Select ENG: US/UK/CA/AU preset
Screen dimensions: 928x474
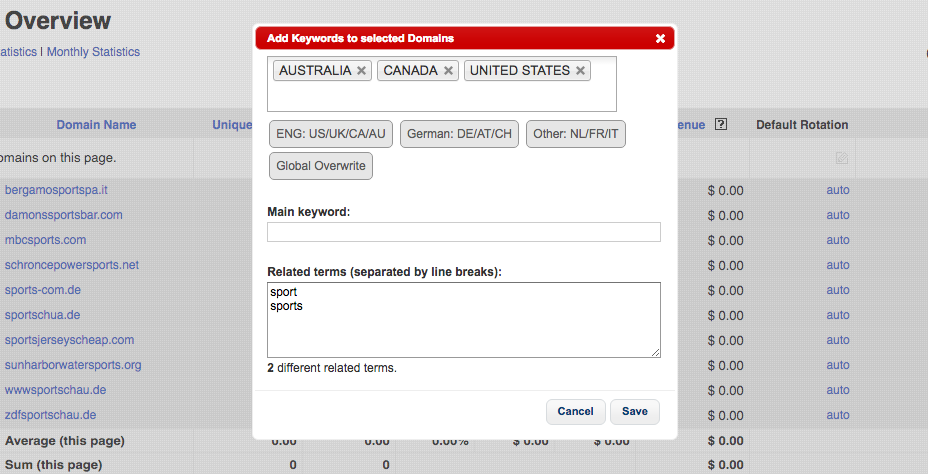331,134
